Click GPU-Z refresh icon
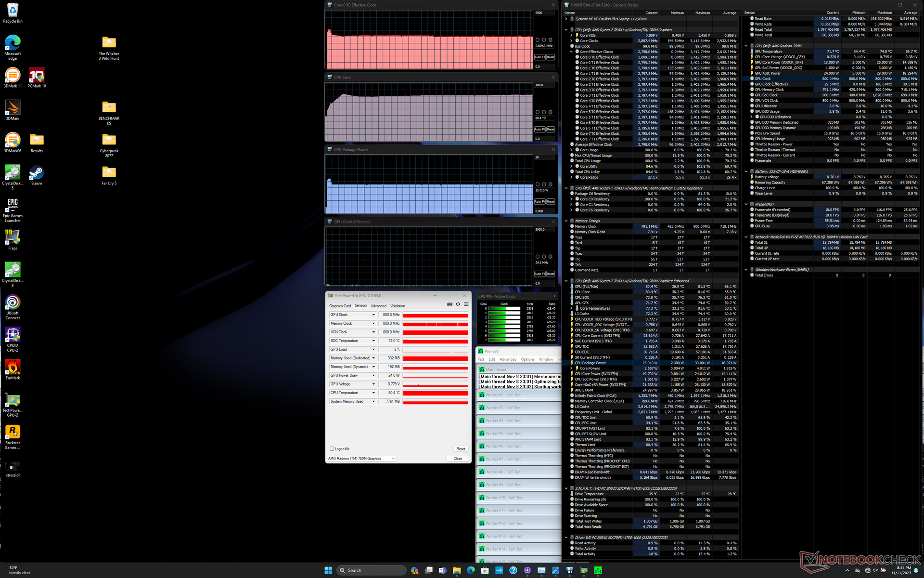This screenshot has height=578, width=924. [x=458, y=304]
